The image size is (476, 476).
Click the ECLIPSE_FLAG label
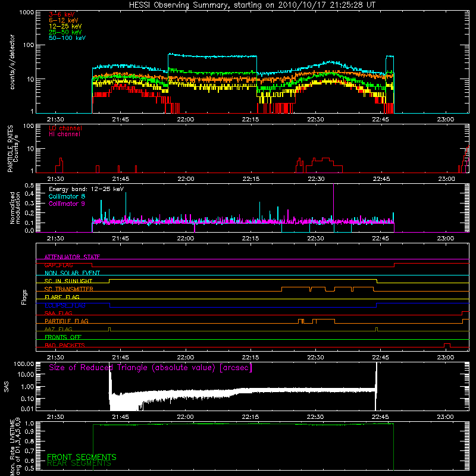[65, 305]
